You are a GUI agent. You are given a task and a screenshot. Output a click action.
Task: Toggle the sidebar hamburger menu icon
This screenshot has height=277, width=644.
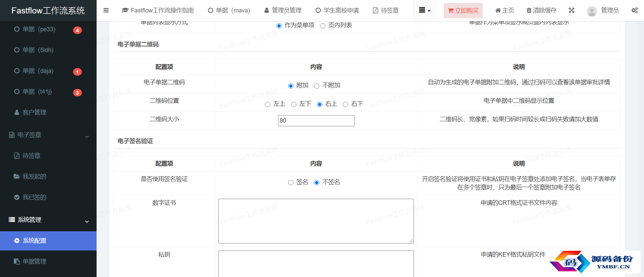click(x=106, y=10)
